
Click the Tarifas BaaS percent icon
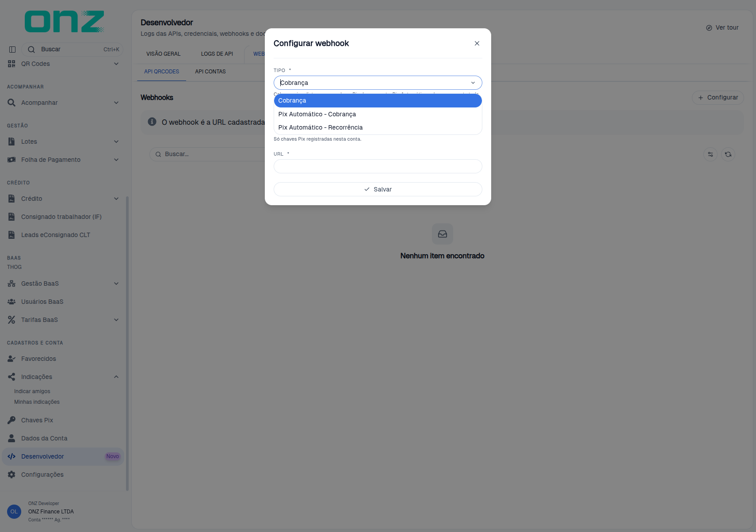11,320
